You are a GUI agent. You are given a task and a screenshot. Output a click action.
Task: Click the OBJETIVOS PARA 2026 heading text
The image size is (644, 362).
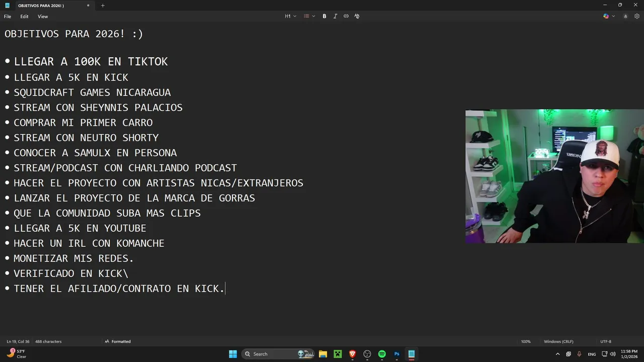click(x=74, y=34)
